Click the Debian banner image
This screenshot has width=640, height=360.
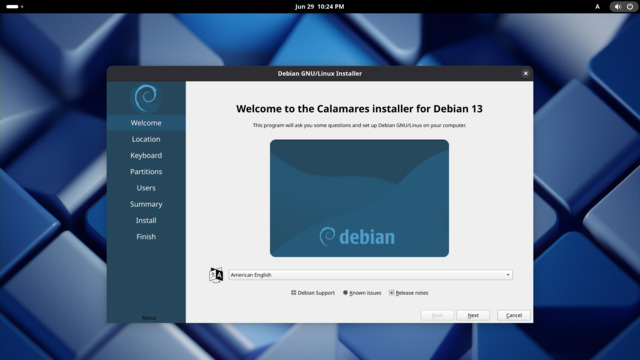pyautogui.click(x=359, y=198)
